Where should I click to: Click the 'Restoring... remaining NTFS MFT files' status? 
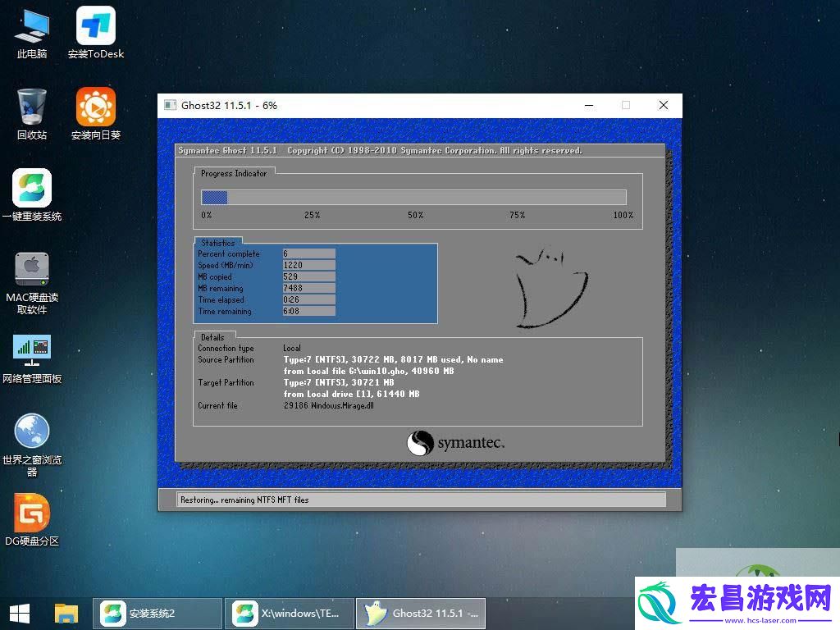(x=244, y=500)
